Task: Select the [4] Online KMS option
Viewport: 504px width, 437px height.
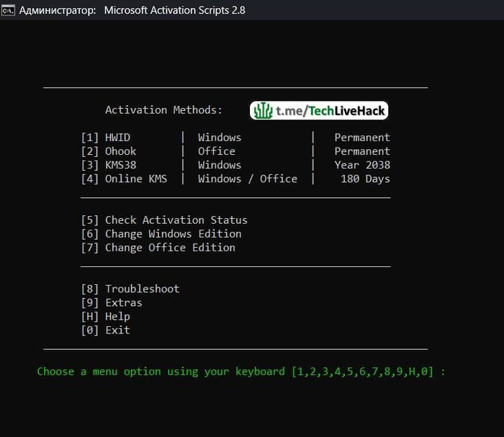Action: point(124,179)
